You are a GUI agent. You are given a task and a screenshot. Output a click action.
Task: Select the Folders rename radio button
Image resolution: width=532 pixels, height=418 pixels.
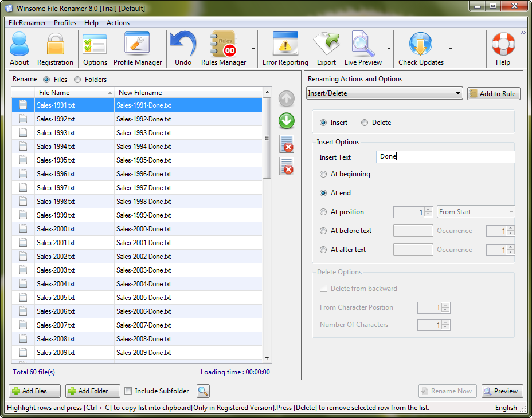pyautogui.click(x=77, y=80)
